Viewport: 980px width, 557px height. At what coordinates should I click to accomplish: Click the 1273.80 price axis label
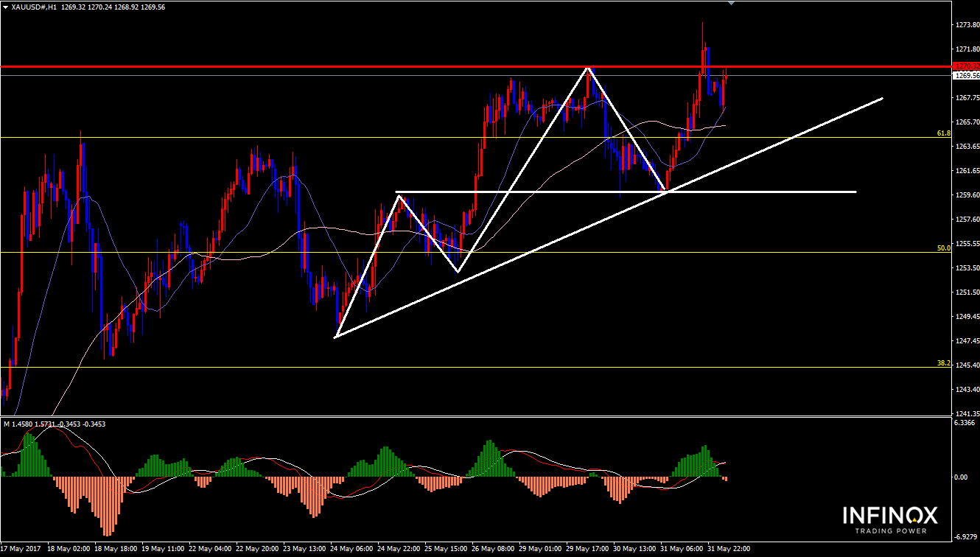click(967, 25)
